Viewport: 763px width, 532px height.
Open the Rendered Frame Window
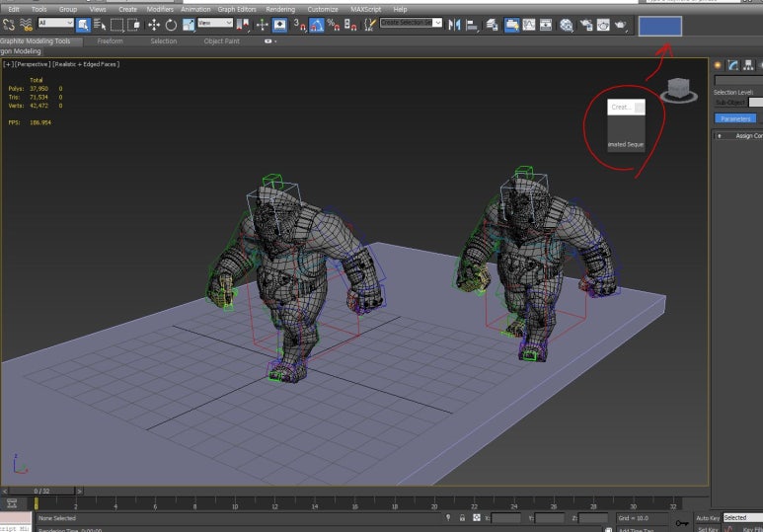[603, 25]
